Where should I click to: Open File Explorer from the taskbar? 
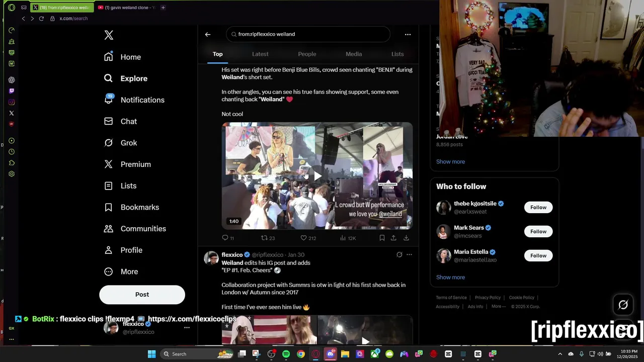point(345,354)
